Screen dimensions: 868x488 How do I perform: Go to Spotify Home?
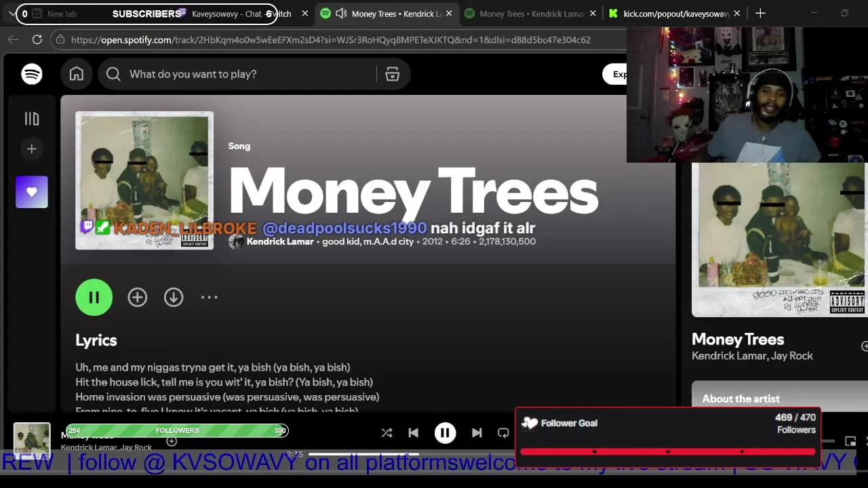point(77,74)
